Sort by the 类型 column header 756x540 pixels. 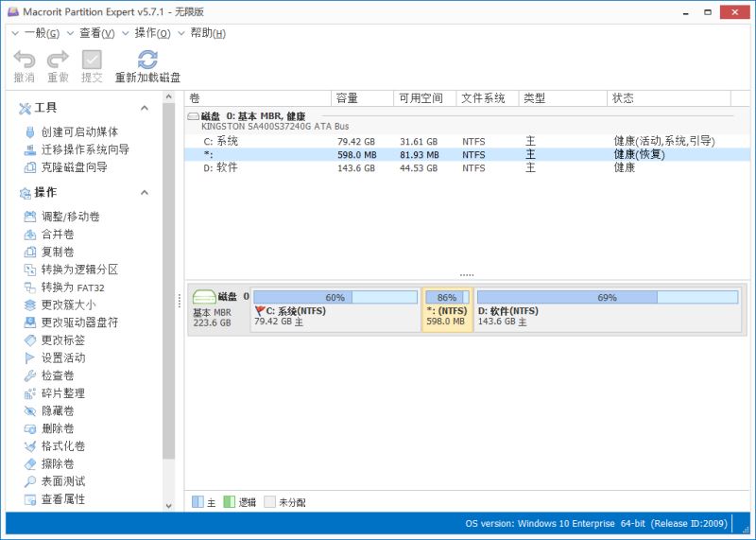pos(562,98)
